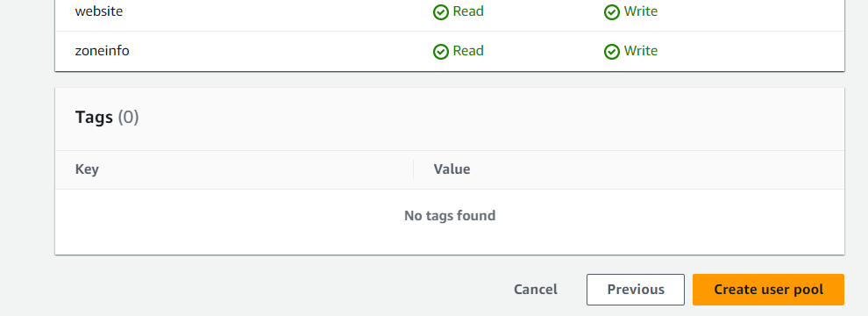The height and width of the screenshot is (316, 868).
Task: Click the No tags found message
Action: click(450, 215)
